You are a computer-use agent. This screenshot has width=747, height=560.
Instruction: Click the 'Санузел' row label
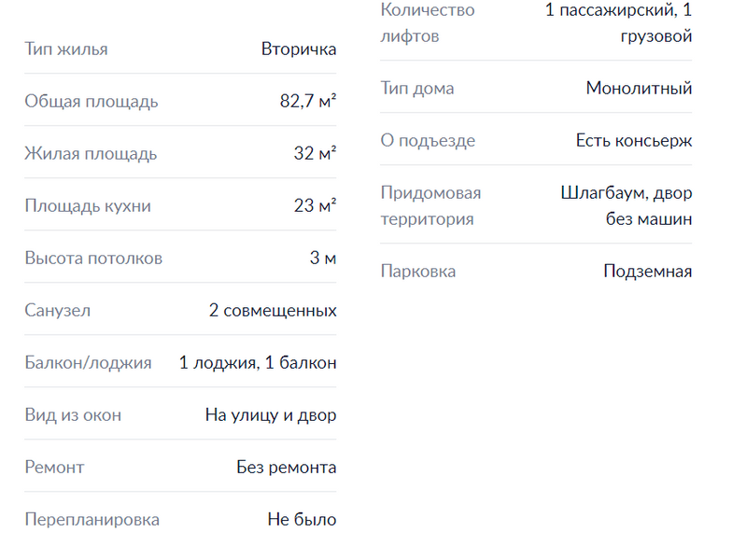click(x=58, y=311)
